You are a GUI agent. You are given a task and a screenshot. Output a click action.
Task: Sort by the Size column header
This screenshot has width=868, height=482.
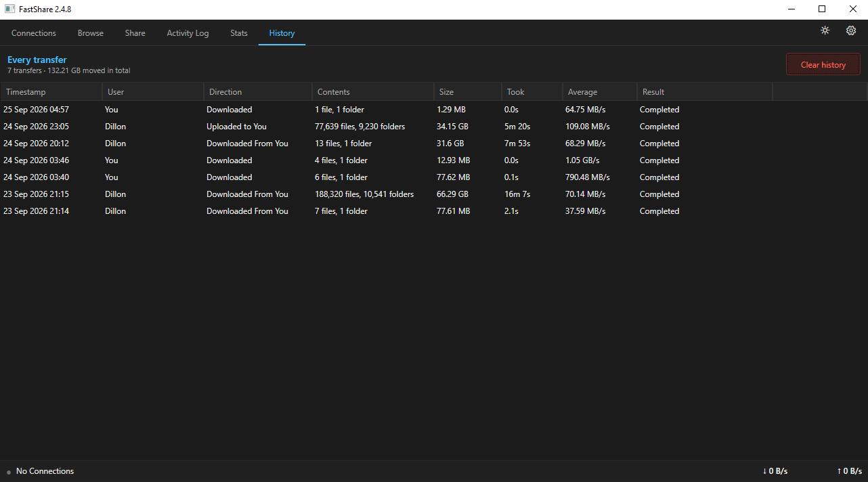[468, 92]
